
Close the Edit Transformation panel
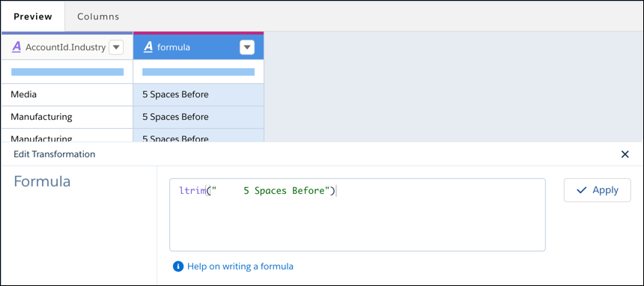(x=625, y=154)
